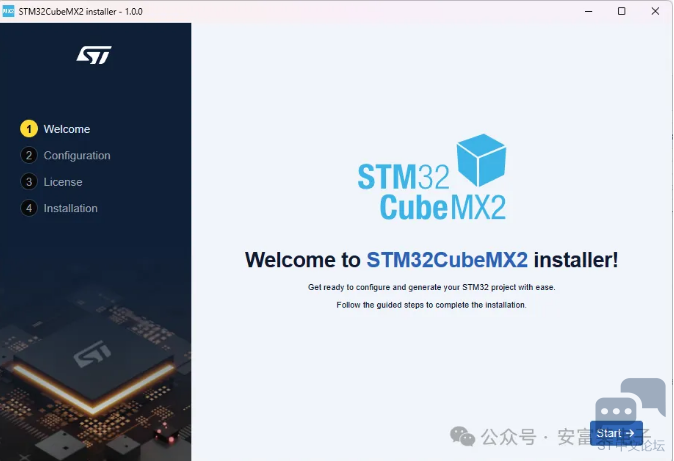Screen dimensions: 674x461
Task: Click the step 4 circle icon
Action: [x=29, y=208]
